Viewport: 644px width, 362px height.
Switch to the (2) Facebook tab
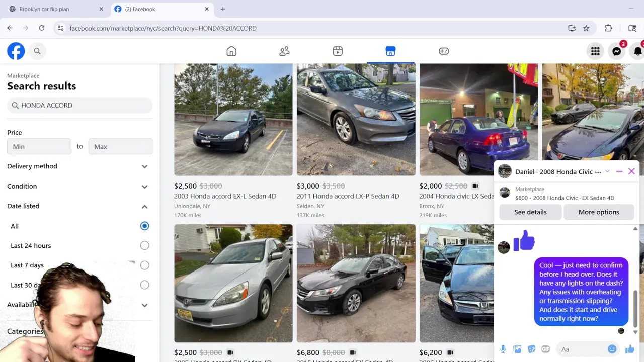point(160,9)
